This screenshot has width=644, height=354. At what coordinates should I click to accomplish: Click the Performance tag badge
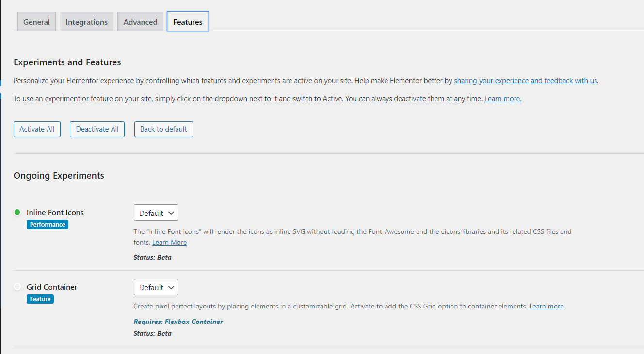(48, 225)
